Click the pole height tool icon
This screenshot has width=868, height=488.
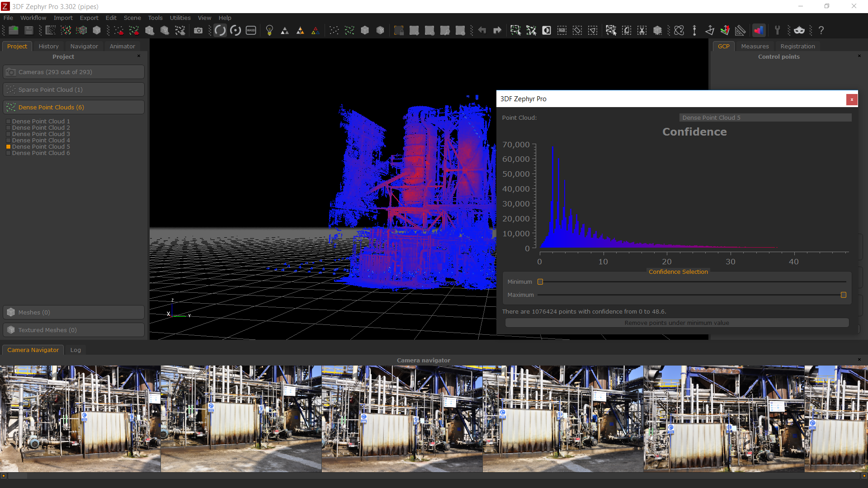(x=694, y=30)
